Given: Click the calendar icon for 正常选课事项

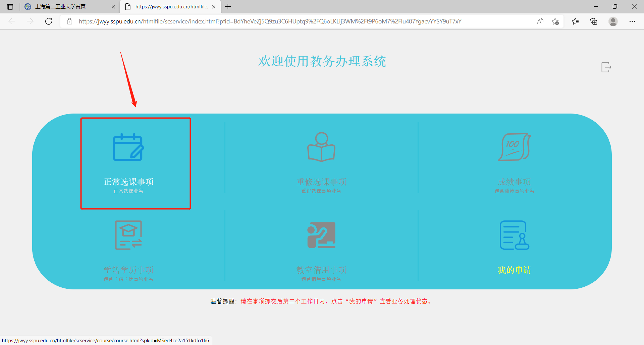Looking at the screenshot, I should [128, 147].
